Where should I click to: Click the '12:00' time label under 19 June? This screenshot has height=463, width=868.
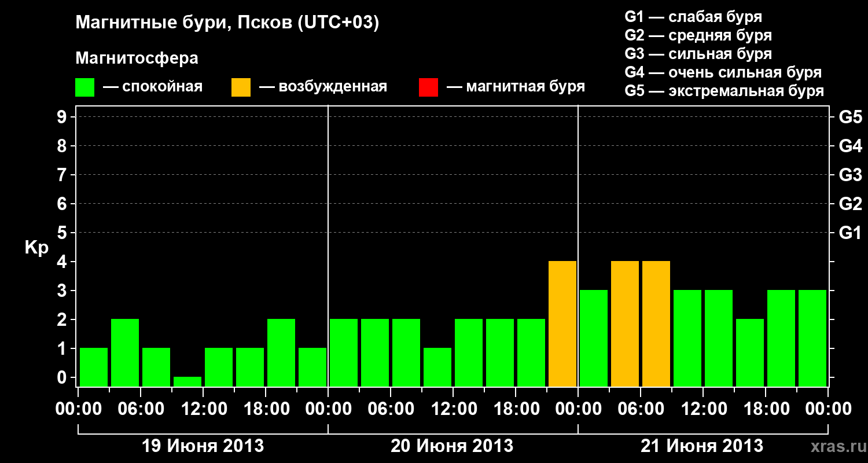tap(203, 409)
